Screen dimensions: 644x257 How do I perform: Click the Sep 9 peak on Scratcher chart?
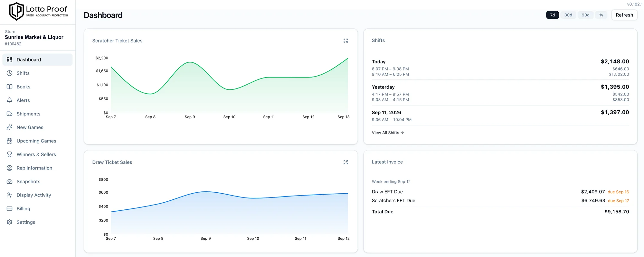point(190,62)
